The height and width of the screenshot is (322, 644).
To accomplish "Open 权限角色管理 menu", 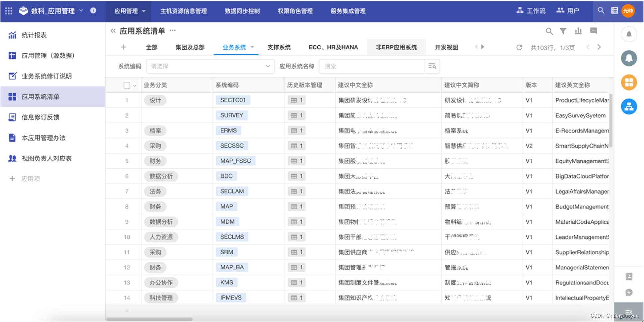I will pos(295,11).
